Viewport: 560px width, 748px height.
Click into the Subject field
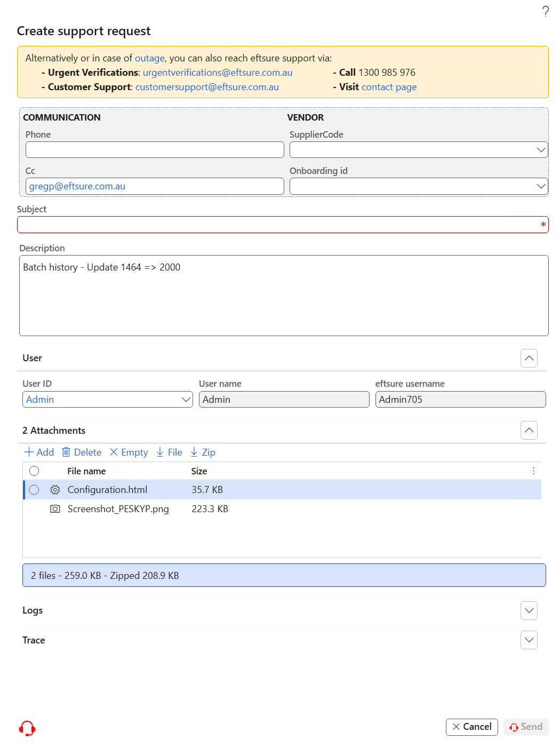pyautogui.click(x=283, y=225)
